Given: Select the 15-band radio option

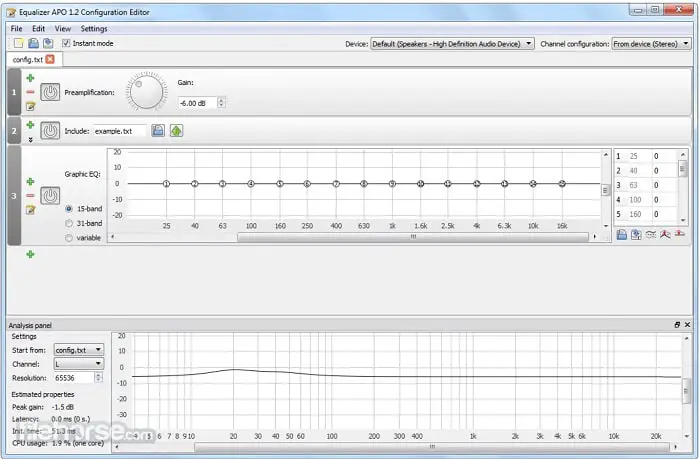Looking at the screenshot, I should (69, 209).
